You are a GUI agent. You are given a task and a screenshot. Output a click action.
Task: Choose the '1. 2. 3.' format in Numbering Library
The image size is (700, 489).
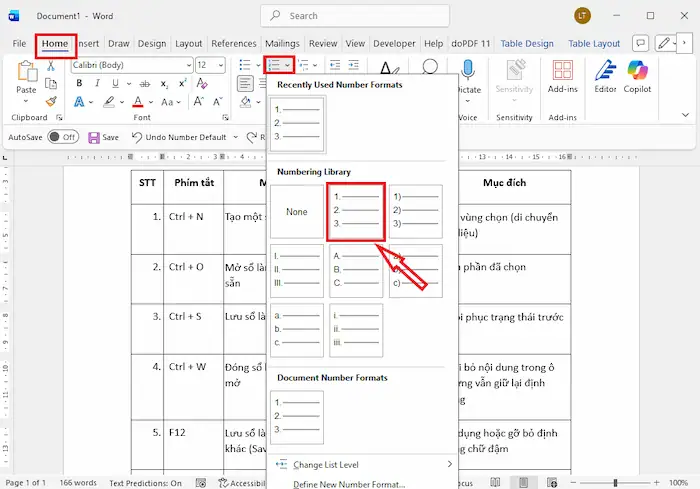tap(356, 212)
